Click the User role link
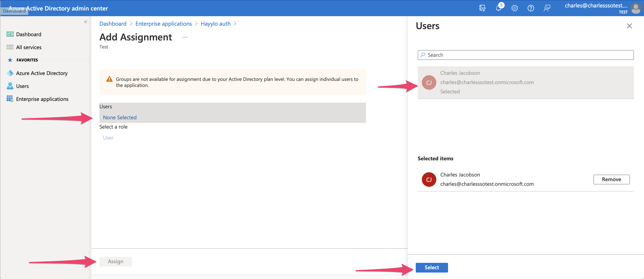The image size is (644, 279). tap(108, 138)
